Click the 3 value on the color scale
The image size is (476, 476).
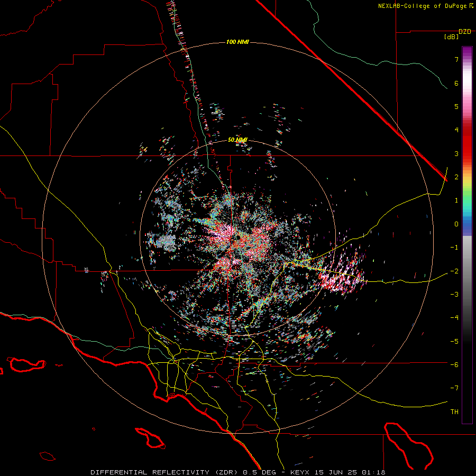[x=456, y=153]
